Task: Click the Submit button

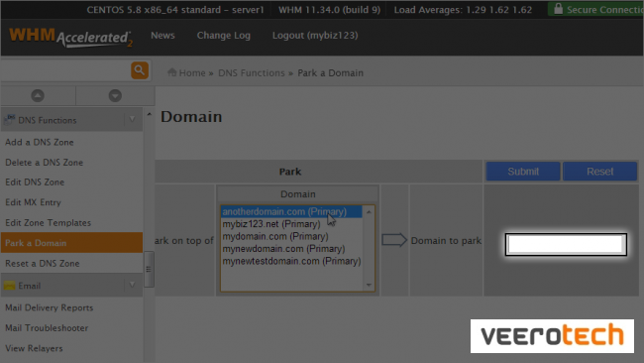Action: [x=523, y=172]
